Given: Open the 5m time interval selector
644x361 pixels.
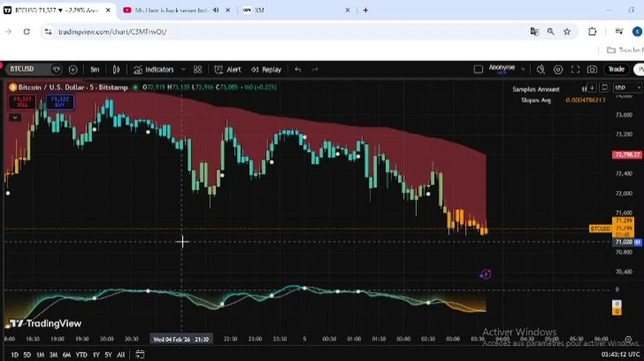Looking at the screenshot, I should point(95,70).
